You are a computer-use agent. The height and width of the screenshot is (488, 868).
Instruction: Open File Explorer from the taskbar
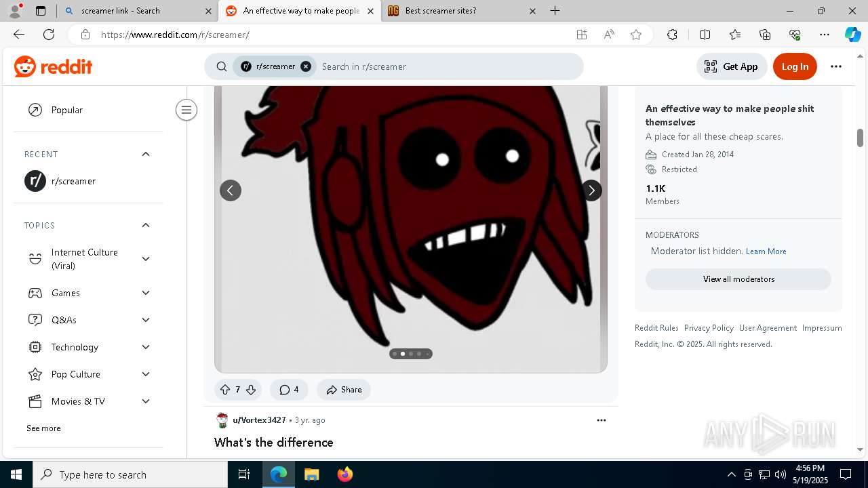click(311, 474)
